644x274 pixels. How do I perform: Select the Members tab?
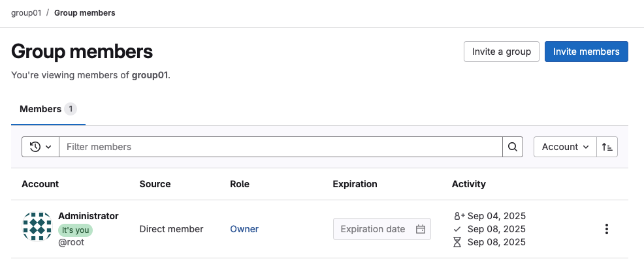(48, 109)
